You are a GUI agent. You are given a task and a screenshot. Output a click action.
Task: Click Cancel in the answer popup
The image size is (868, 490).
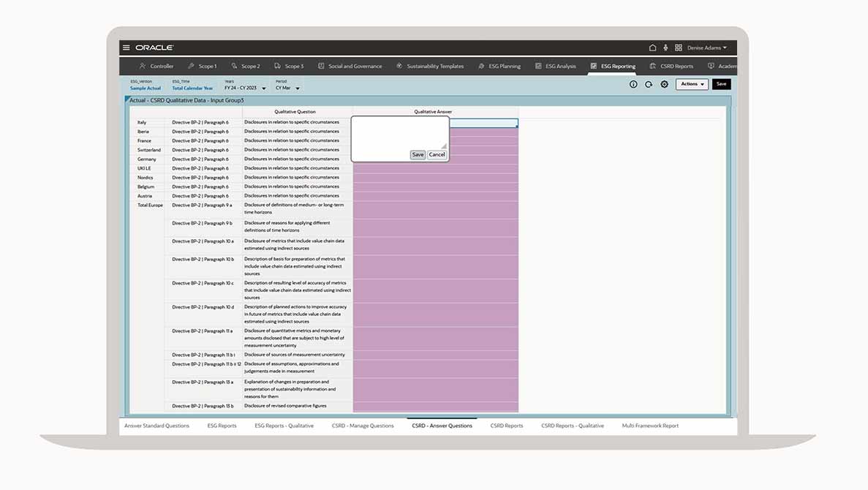[437, 155]
